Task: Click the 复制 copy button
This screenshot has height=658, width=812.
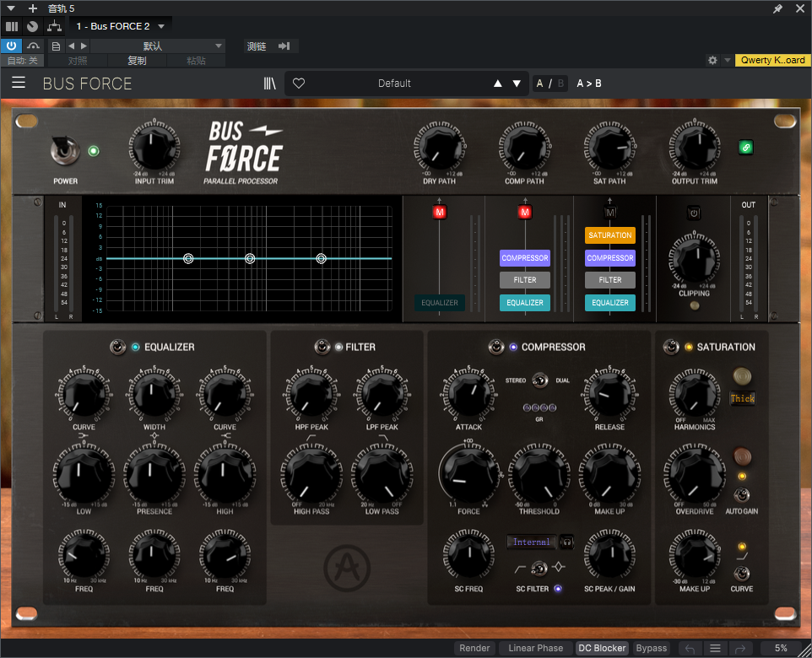Action: coord(137,61)
